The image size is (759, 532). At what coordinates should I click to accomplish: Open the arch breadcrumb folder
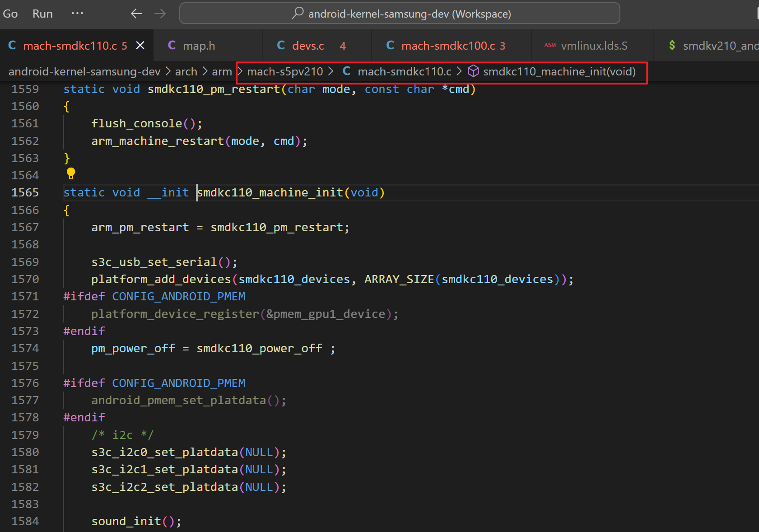(x=186, y=71)
